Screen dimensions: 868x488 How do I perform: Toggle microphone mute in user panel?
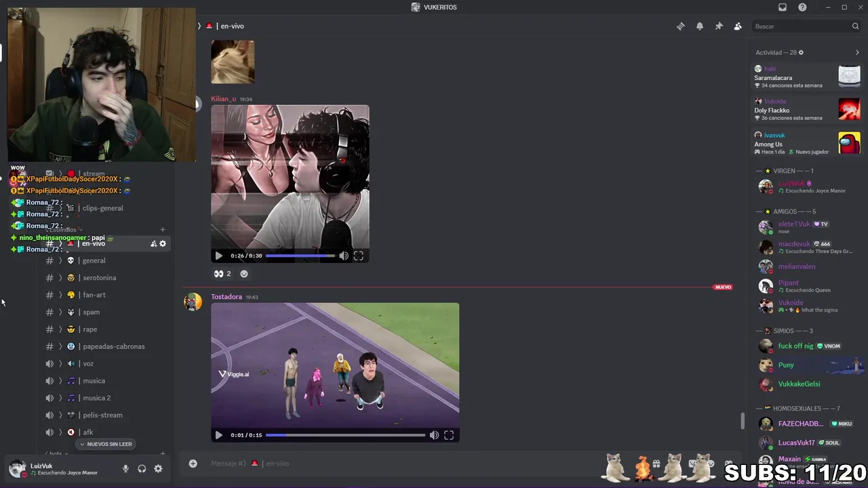[x=125, y=469]
